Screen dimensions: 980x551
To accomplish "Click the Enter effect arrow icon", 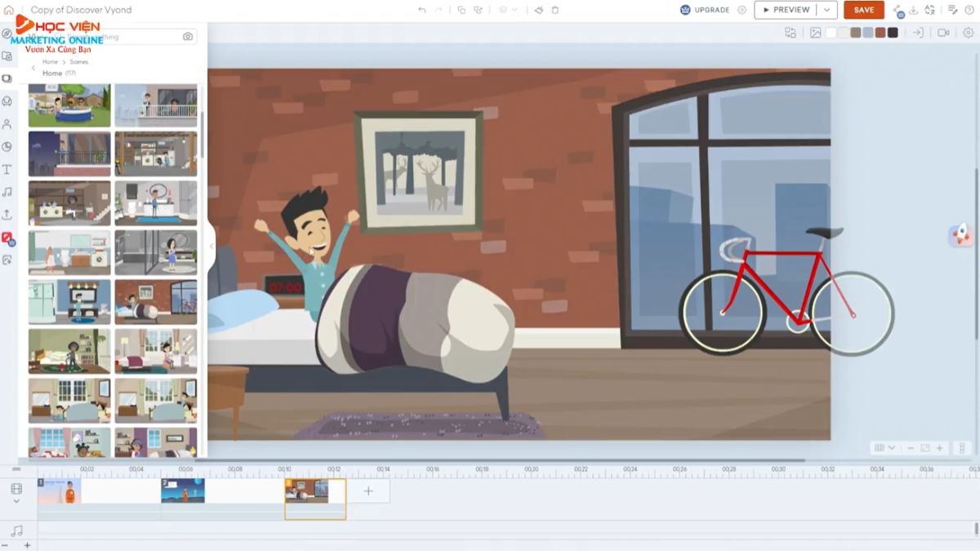I will point(918,33).
